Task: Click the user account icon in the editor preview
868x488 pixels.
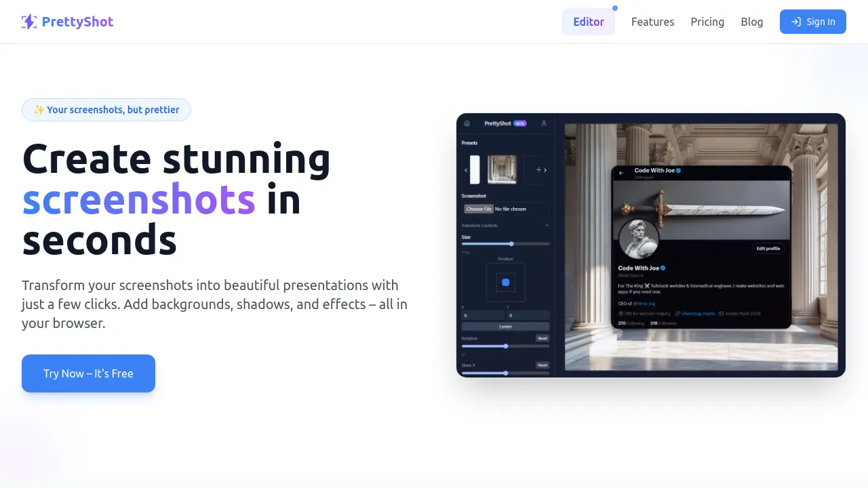Action: 544,123
